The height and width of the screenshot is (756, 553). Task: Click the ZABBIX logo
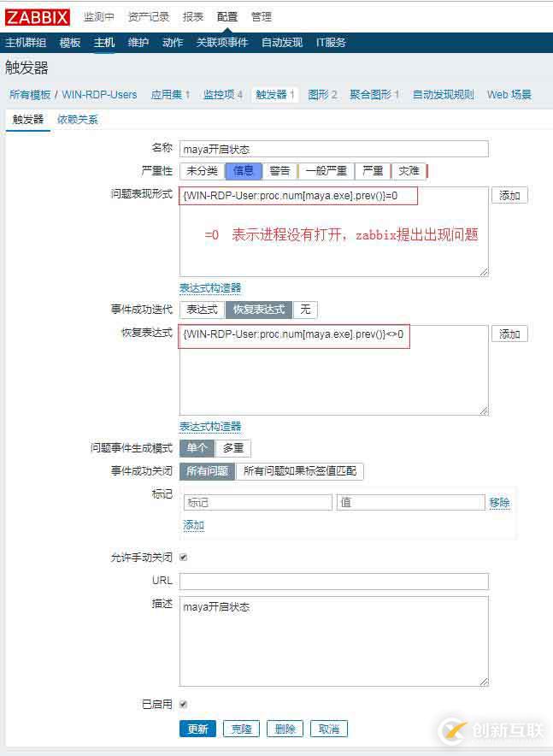[x=37, y=17]
